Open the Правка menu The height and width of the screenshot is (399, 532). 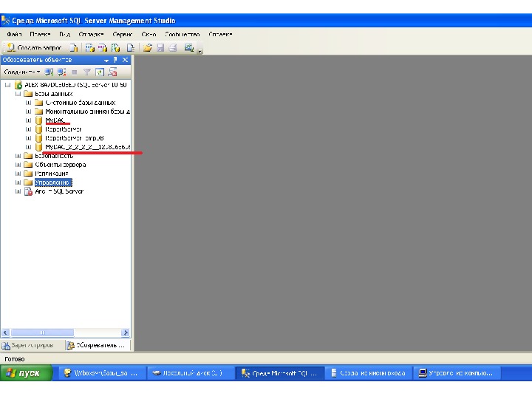click(x=40, y=34)
